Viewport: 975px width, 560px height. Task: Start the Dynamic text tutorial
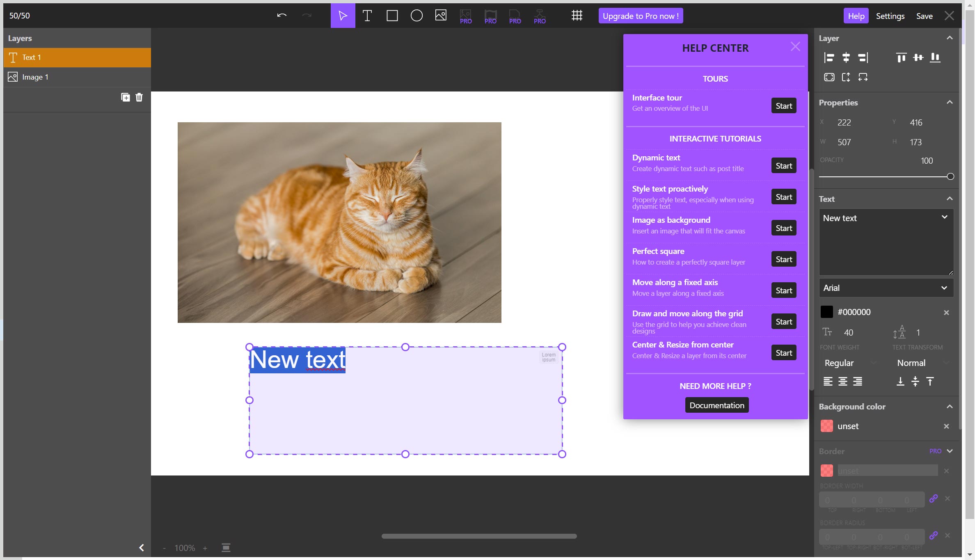click(x=784, y=166)
